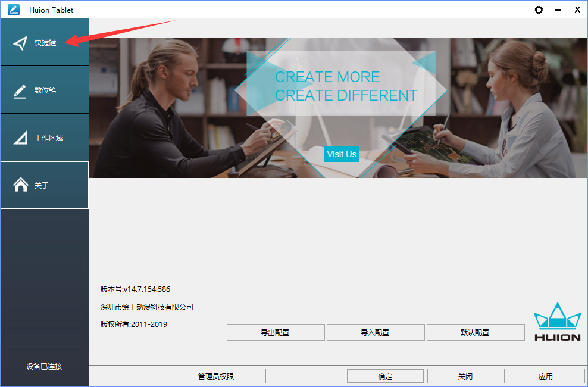Click the Visit Us button on banner
This screenshot has width=588, height=387.
pyautogui.click(x=341, y=154)
